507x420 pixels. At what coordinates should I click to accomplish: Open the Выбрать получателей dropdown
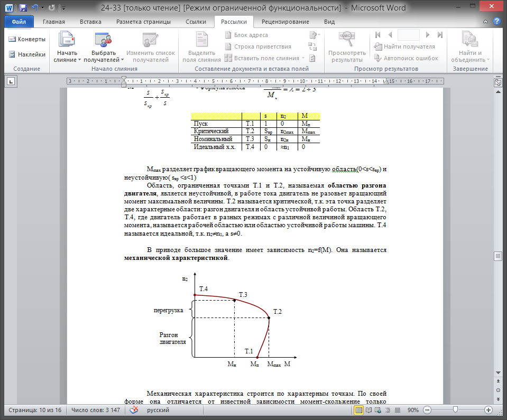coord(104,47)
